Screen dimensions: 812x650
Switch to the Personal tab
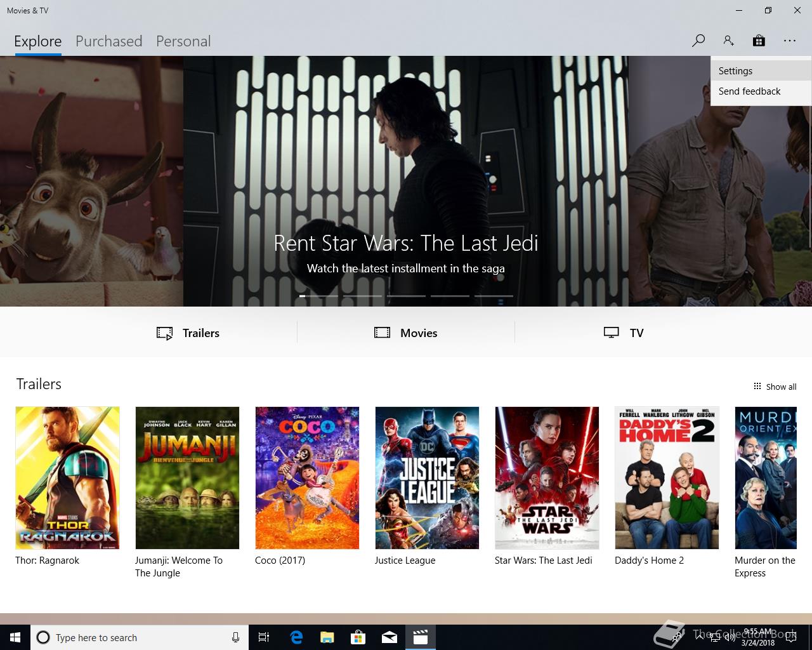(x=183, y=41)
